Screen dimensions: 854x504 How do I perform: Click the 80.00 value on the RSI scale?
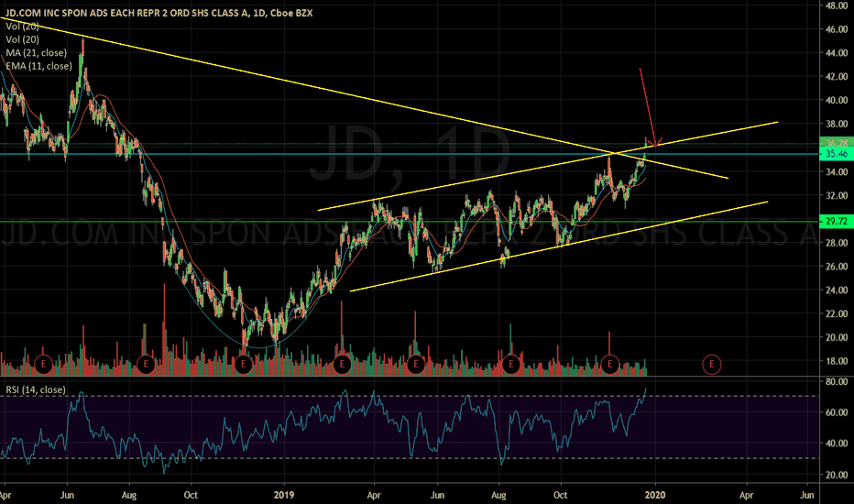click(837, 381)
